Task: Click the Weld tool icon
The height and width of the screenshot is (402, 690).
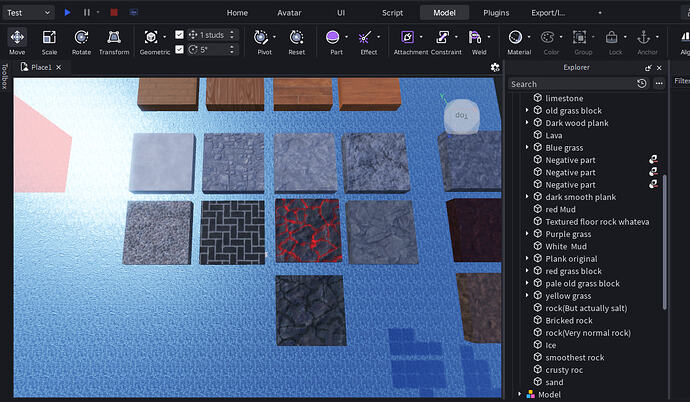Action: 475,37
